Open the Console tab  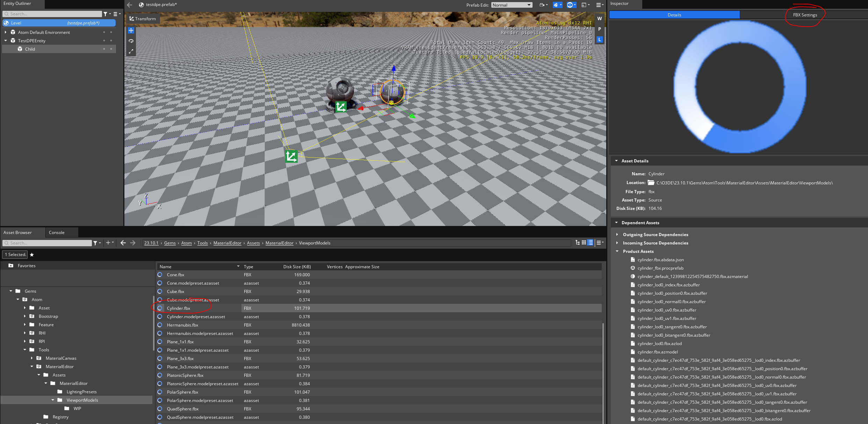tap(57, 232)
